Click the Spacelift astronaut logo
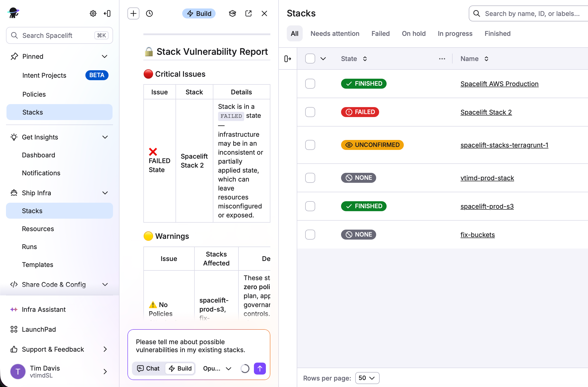The image size is (588, 387). (x=13, y=13)
